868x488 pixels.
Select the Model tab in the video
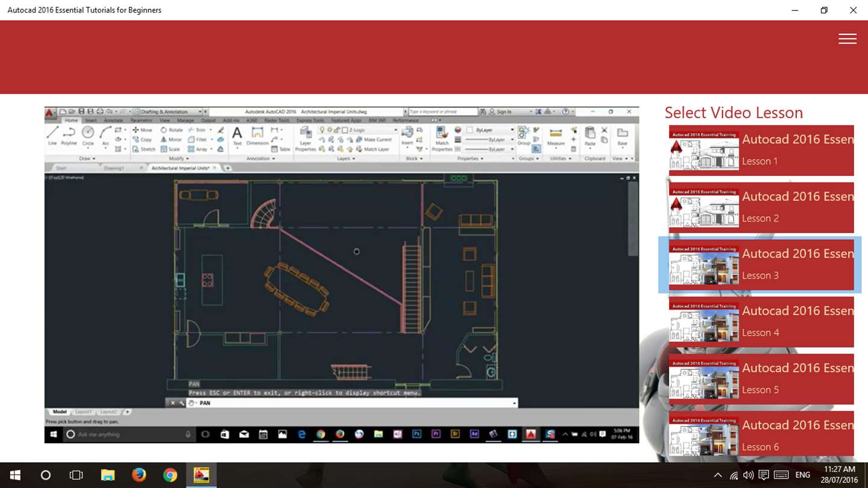point(60,412)
